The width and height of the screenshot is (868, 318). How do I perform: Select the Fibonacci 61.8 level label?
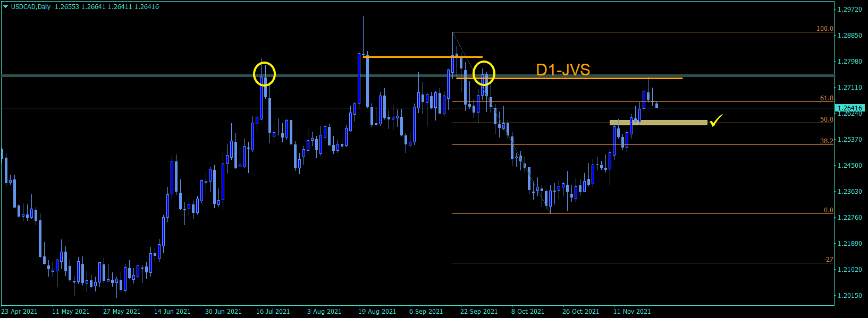click(827, 98)
